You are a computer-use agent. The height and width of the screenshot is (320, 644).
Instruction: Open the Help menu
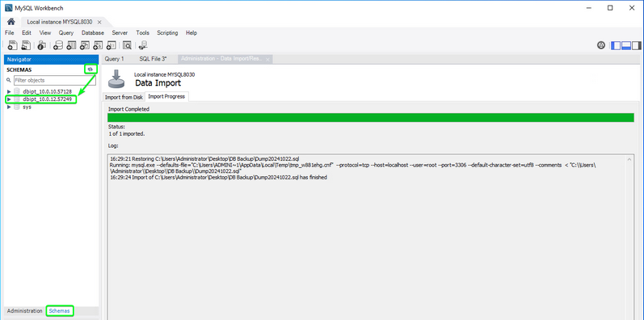(x=192, y=33)
